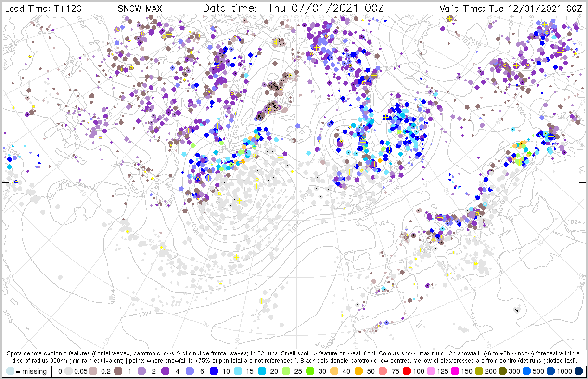Click the medium blue swatch between 500 and 1000
Viewport: 588px width, 379px height.
[550, 371]
